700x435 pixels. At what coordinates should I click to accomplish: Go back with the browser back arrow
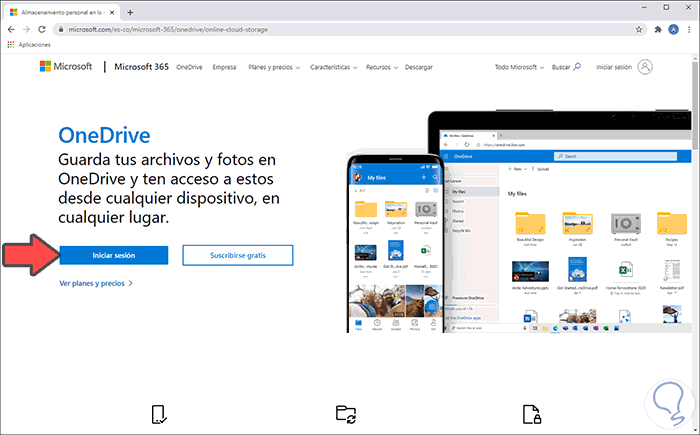pyautogui.click(x=11, y=29)
